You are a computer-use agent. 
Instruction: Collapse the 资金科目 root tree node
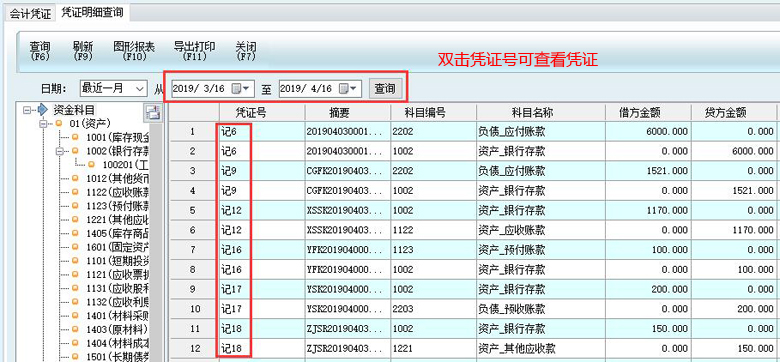[x=27, y=110]
